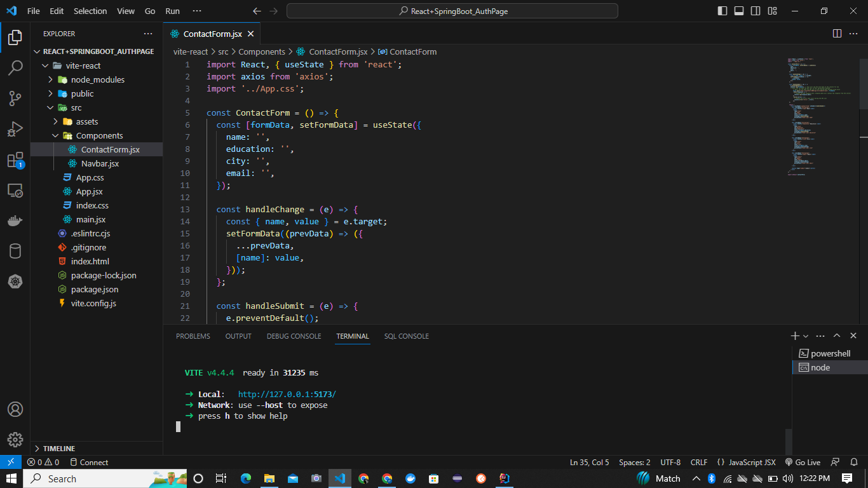Open the Selection menu
This screenshot has height=488, width=868.
click(90, 11)
